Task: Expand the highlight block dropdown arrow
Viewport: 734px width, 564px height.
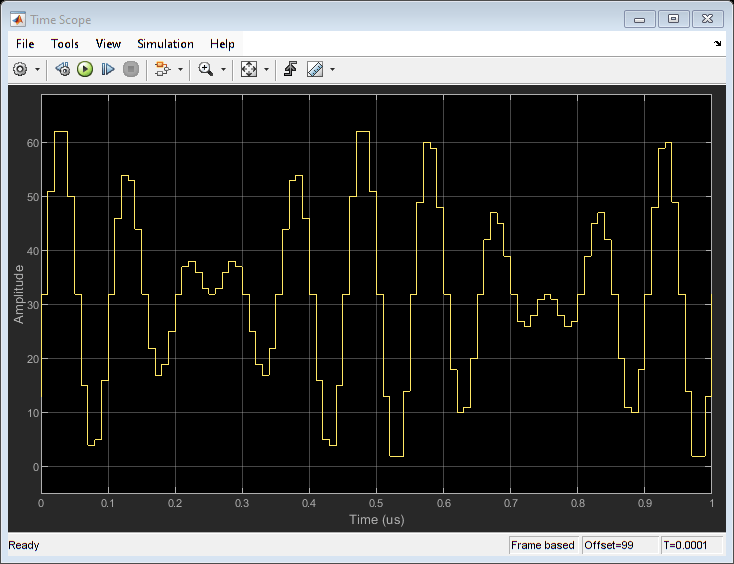Action: click(180, 69)
